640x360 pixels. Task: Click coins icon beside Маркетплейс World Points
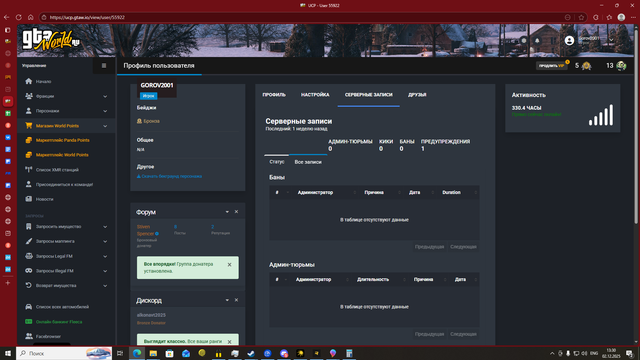point(29,155)
